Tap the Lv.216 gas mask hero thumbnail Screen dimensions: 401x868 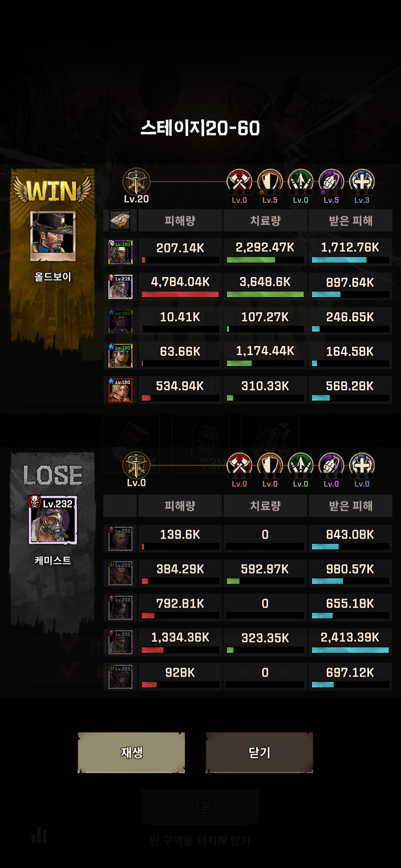[x=120, y=287]
